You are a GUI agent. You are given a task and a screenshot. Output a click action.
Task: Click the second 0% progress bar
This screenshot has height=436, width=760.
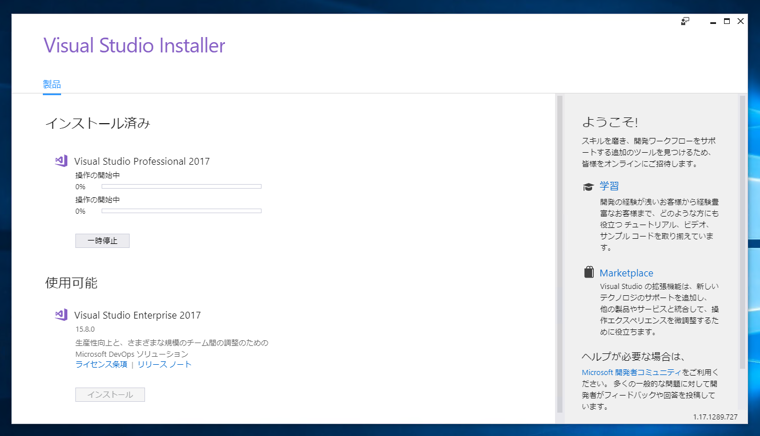tap(181, 211)
